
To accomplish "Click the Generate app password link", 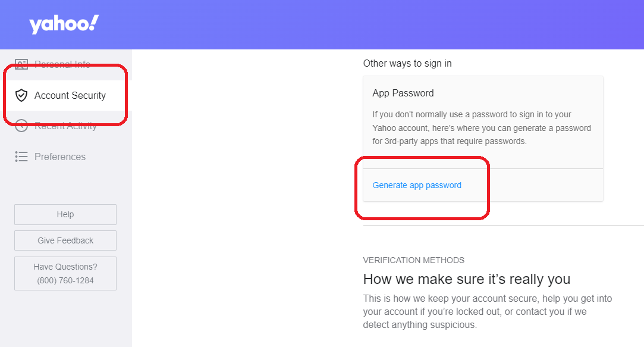I will 417,186.
